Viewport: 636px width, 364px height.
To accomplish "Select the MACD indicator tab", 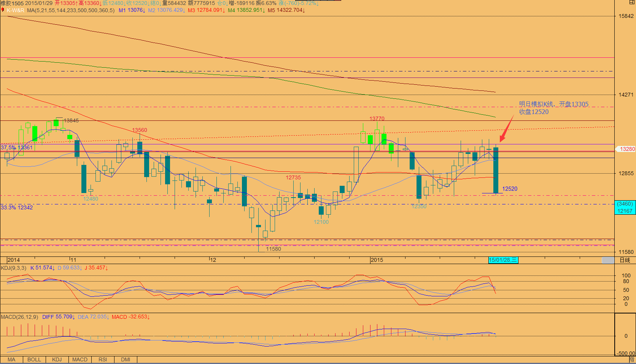I will point(80,359).
